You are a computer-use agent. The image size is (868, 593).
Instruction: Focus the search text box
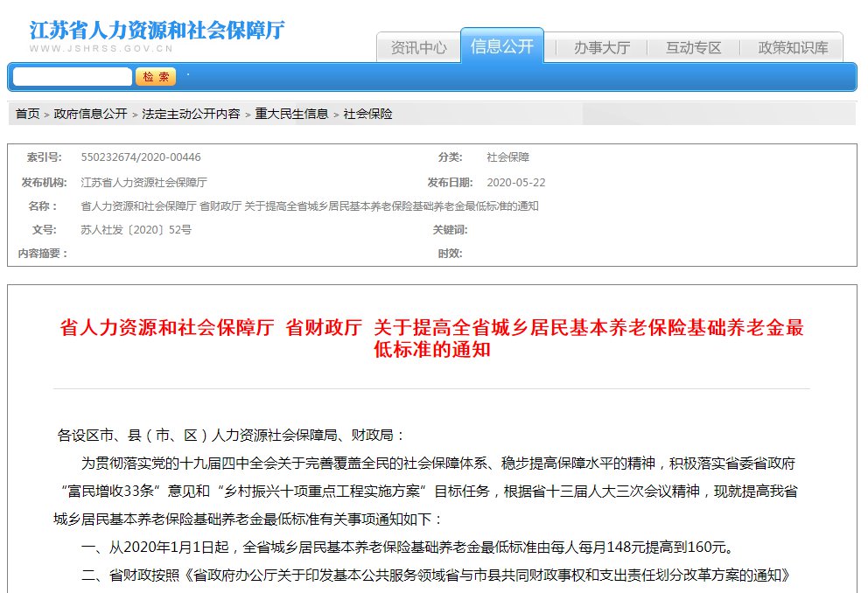(x=73, y=77)
